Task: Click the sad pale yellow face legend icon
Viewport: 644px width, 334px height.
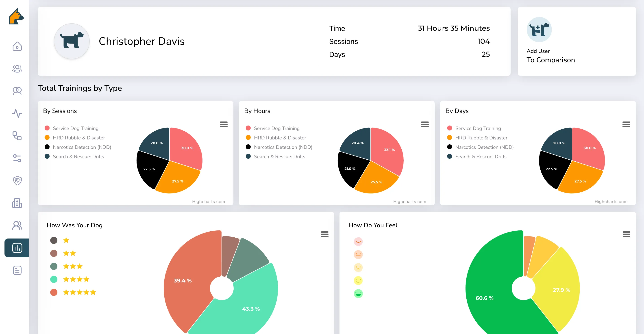Action: coord(358,267)
